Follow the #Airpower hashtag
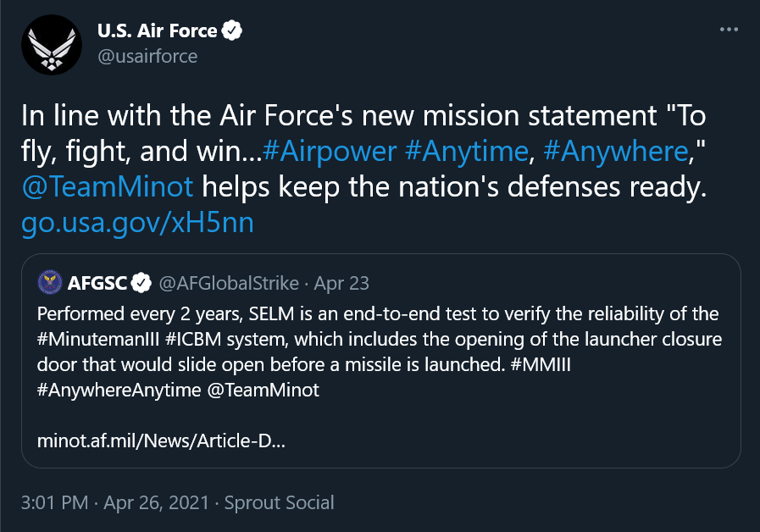The height and width of the screenshot is (532, 760). (x=330, y=151)
